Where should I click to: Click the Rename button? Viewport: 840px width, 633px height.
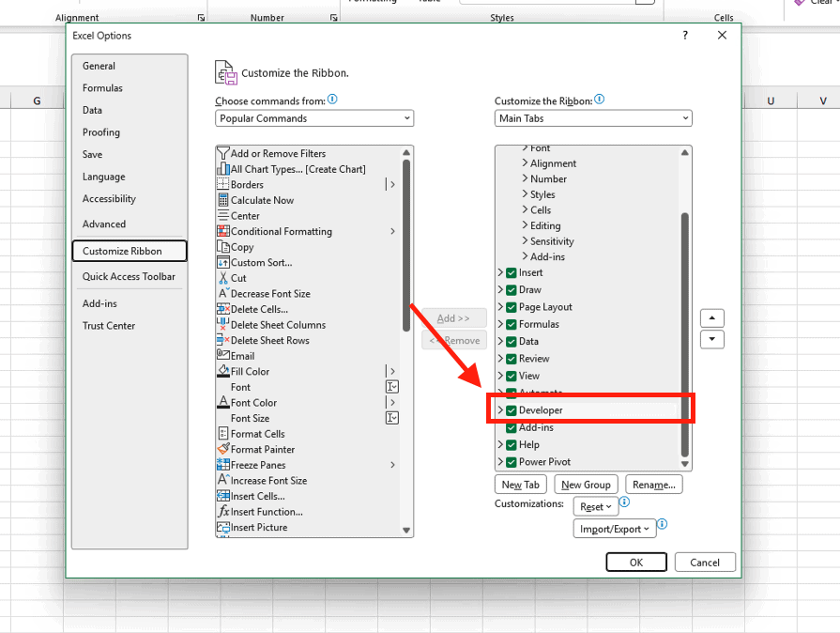[654, 485]
